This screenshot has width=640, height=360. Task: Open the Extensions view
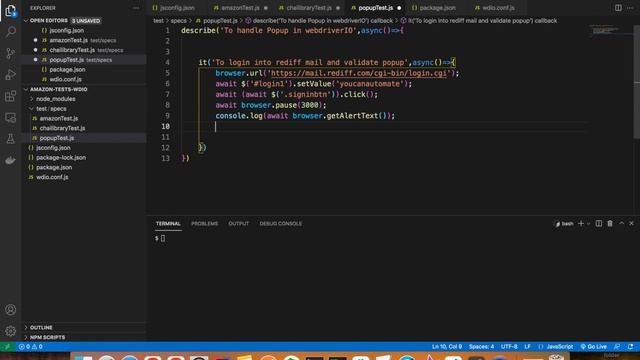point(11,96)
